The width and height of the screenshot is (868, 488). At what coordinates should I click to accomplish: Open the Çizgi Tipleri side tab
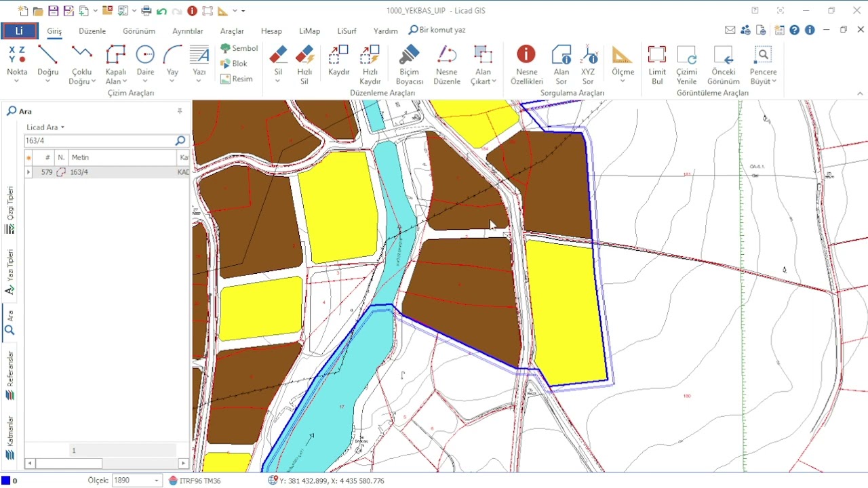click(10, 210)
